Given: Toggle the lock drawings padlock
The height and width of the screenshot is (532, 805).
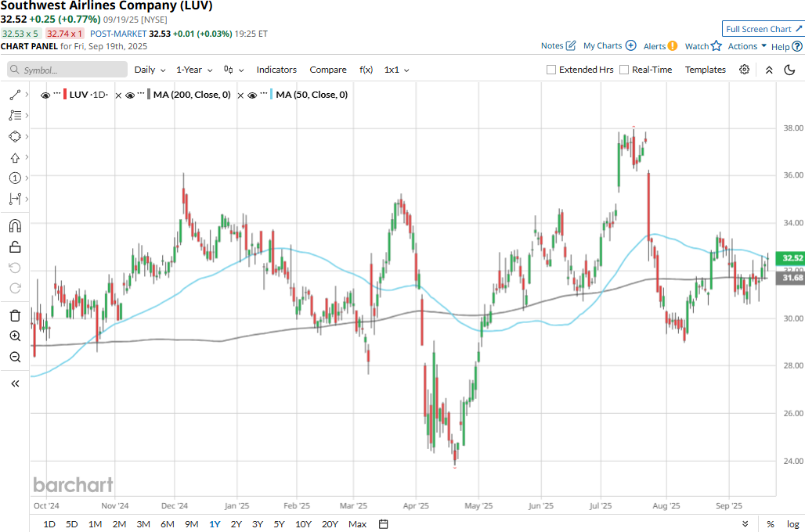Looking at the screenshot, I should pos(15,247).
